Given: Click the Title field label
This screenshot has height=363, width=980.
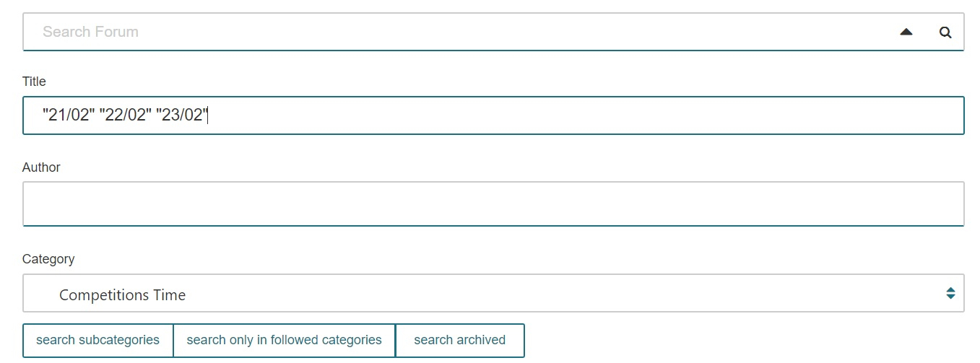Looking at the screenshot, I should (34, 82).
